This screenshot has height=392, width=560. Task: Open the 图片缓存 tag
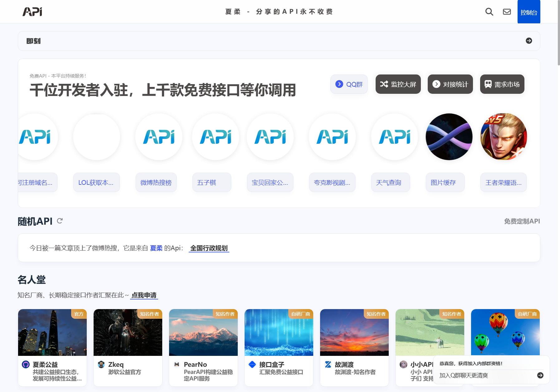[445, 182]
